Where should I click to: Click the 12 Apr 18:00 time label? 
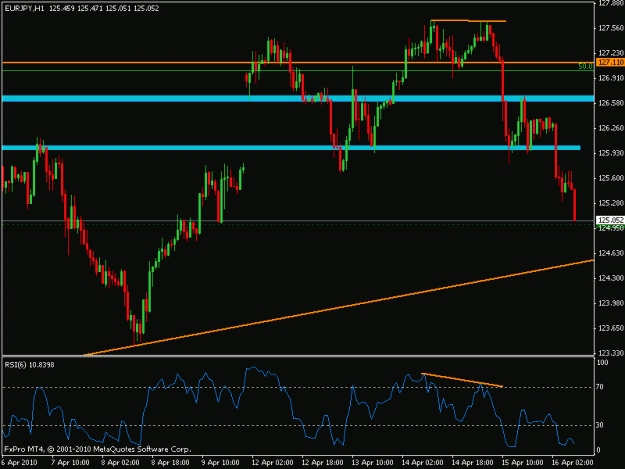point(322,463)
